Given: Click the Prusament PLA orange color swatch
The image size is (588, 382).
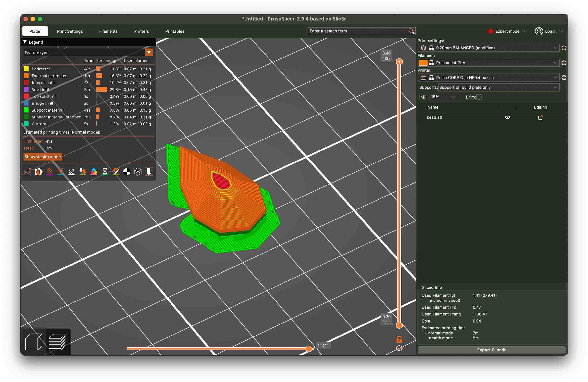Looking at the screenshot, I should (x=423, y=63).
